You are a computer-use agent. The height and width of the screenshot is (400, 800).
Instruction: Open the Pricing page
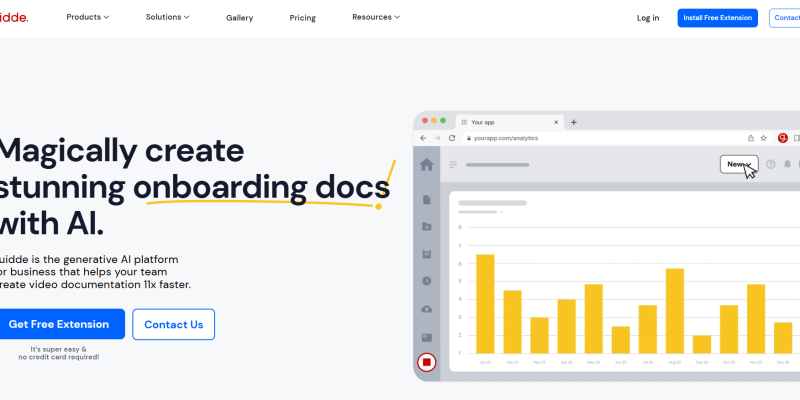tap(302, 18)
